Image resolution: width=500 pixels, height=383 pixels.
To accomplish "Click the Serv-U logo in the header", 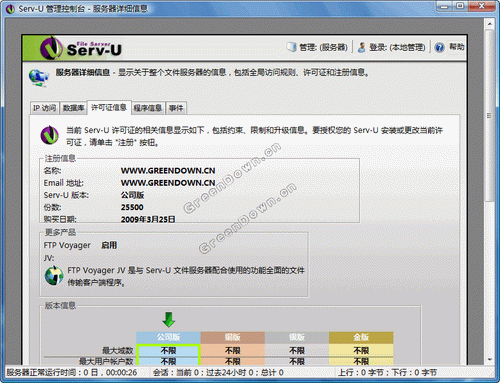I will [81, 48].
